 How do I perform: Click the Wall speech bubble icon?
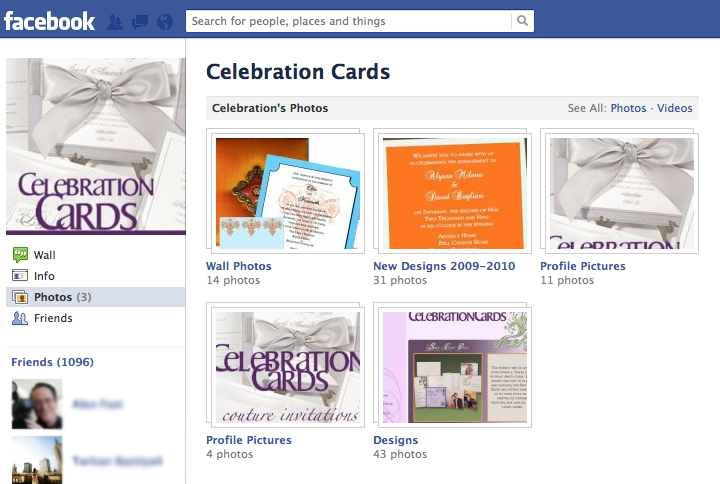pyautogui.click(x=19, y=255)
